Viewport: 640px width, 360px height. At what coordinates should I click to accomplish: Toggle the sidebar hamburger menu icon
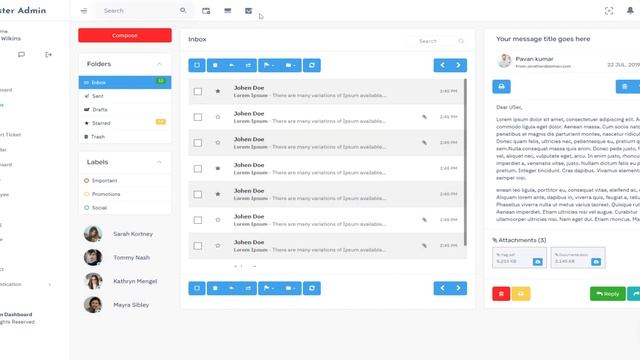[x=84, y=11]
